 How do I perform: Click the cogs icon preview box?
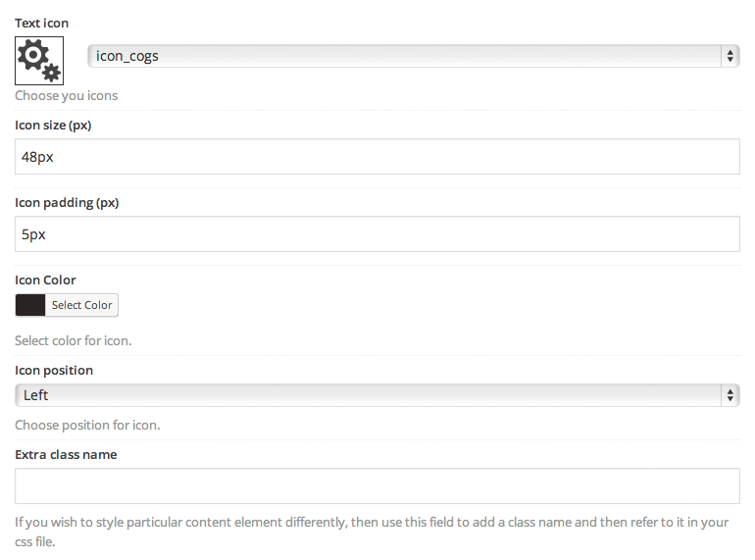click(x=39, y=61)
